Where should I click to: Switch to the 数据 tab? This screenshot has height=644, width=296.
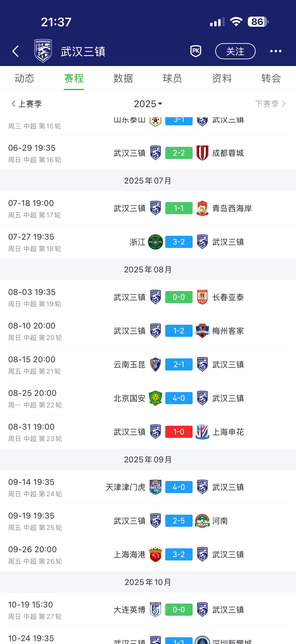coord(123,78)
